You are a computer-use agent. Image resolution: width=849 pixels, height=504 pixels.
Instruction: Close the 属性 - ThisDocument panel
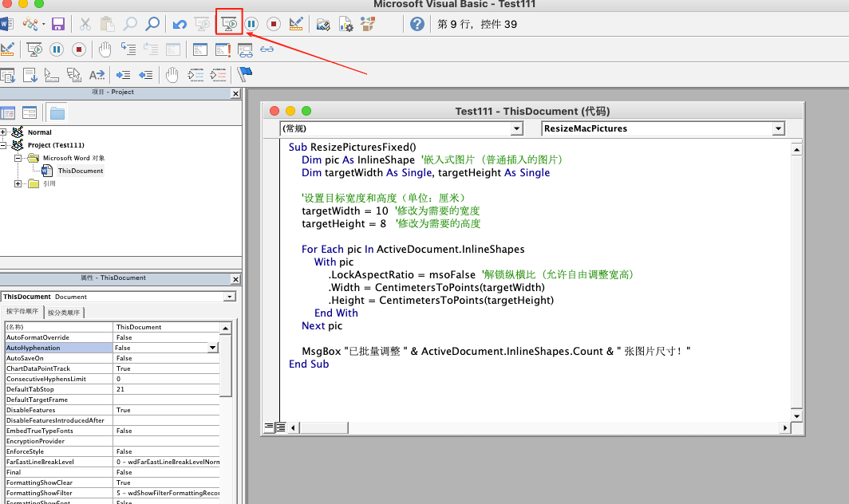coord(235,279)
